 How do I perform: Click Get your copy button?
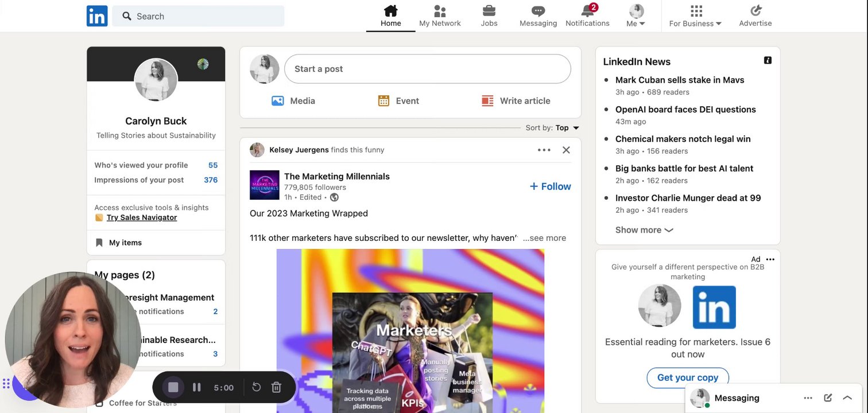pos(688,377)
